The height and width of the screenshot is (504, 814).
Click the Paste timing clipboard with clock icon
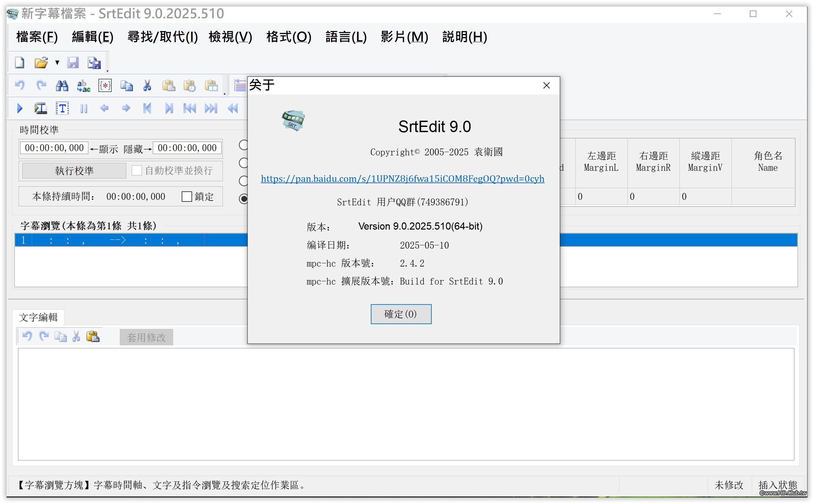point(190,86)
